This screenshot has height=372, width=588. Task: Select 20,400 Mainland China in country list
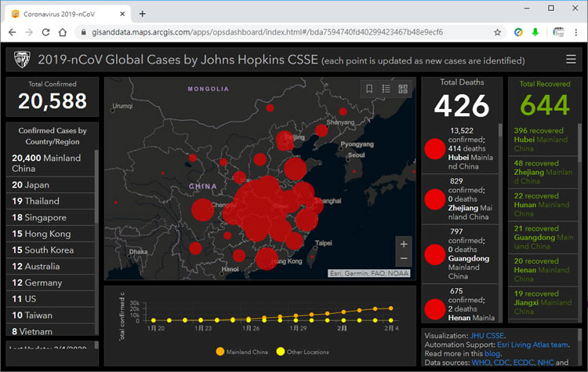(x=50, y=163)
